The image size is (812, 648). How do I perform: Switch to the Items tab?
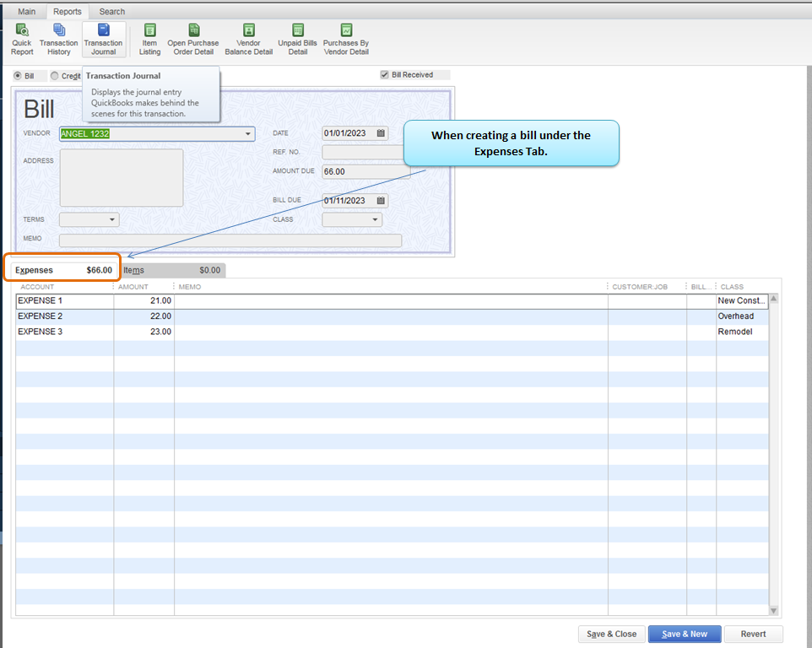coord(172,270)
